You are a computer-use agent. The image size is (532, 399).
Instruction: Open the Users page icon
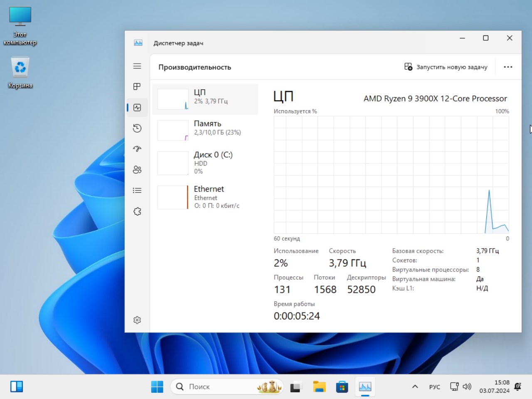tap(137, 170)
